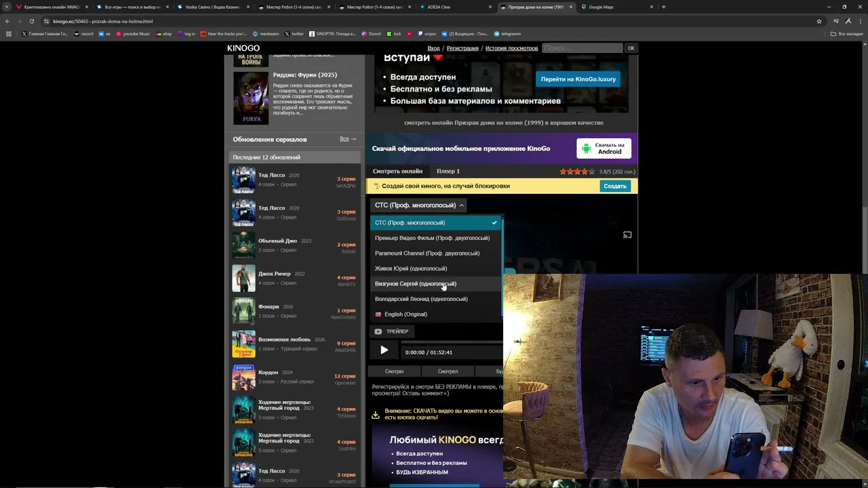Open the Discord bookmark
This screenshot has width=868, height=488.
point(372,34)
